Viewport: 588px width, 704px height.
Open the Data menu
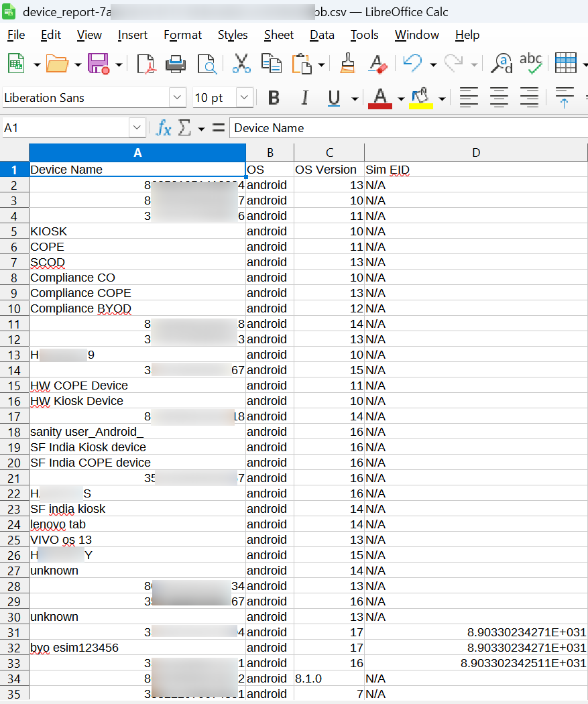click(322, 35)
